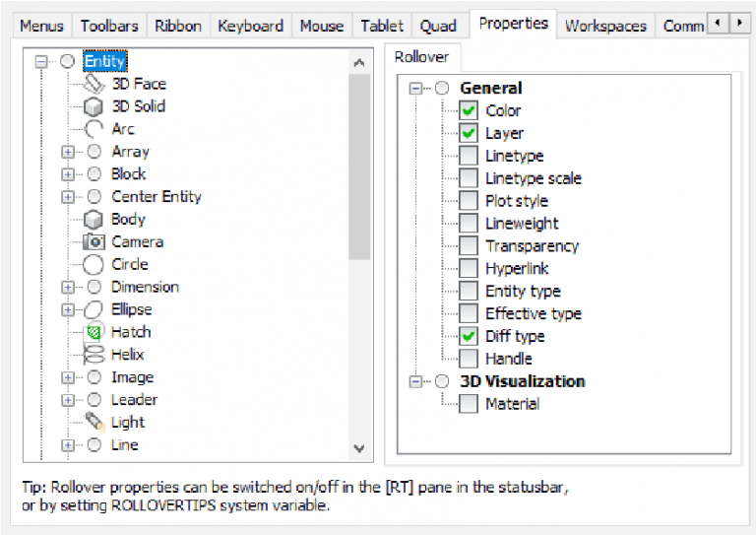Expand the Block tree node
Screen dimensions: 756x535
[68, 174]
